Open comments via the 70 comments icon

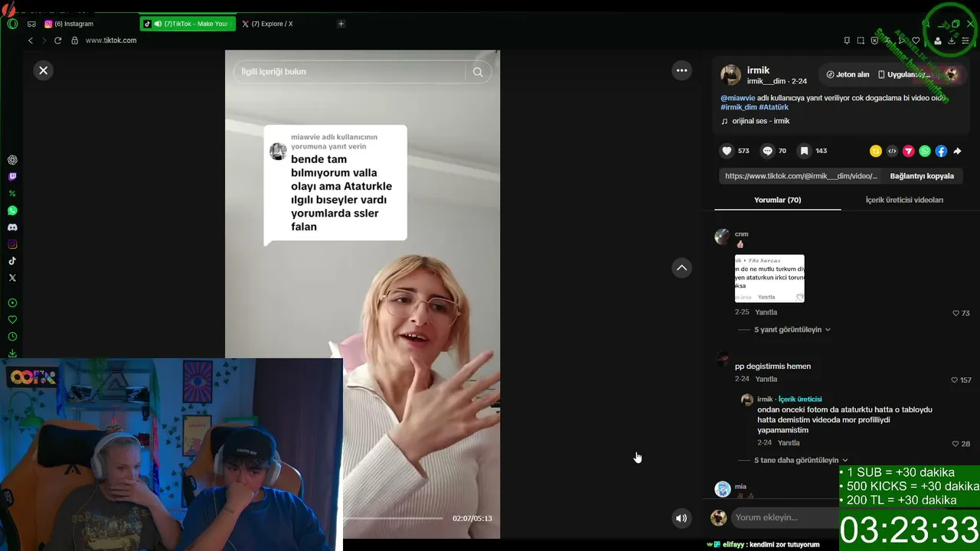click(768, 151)
